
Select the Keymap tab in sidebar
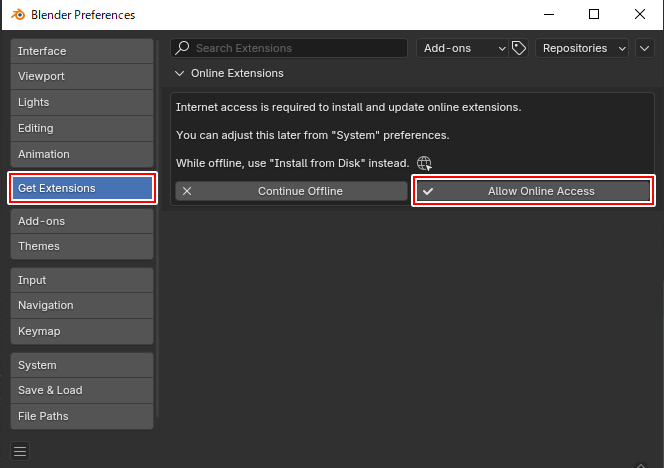[x=82, y=331]
